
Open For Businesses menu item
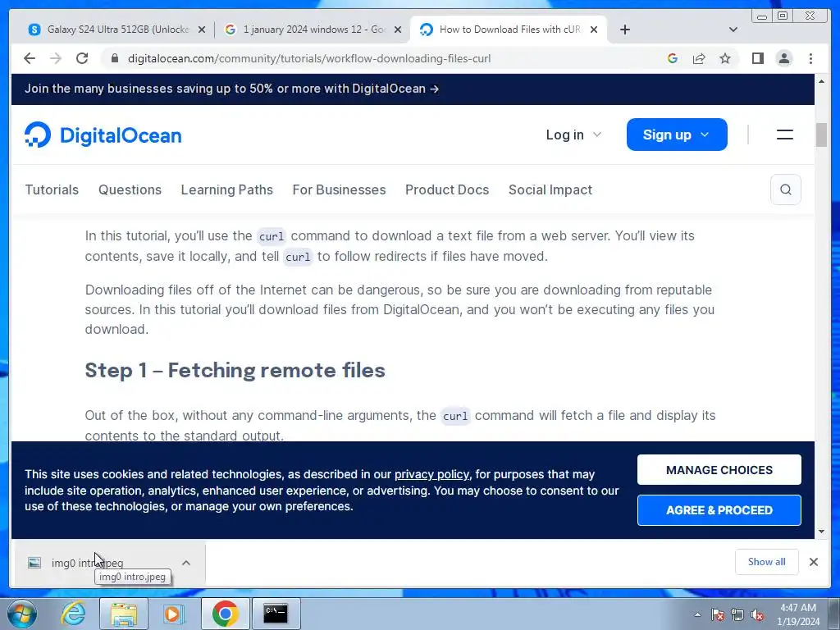[339, 189]
